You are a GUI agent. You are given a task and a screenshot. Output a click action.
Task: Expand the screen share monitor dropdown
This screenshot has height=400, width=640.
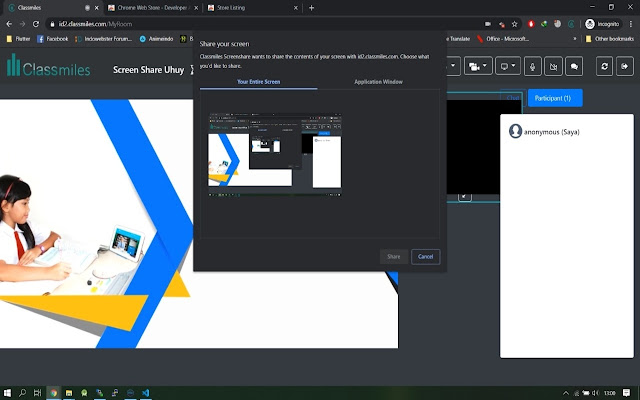(x=508, y=66)
